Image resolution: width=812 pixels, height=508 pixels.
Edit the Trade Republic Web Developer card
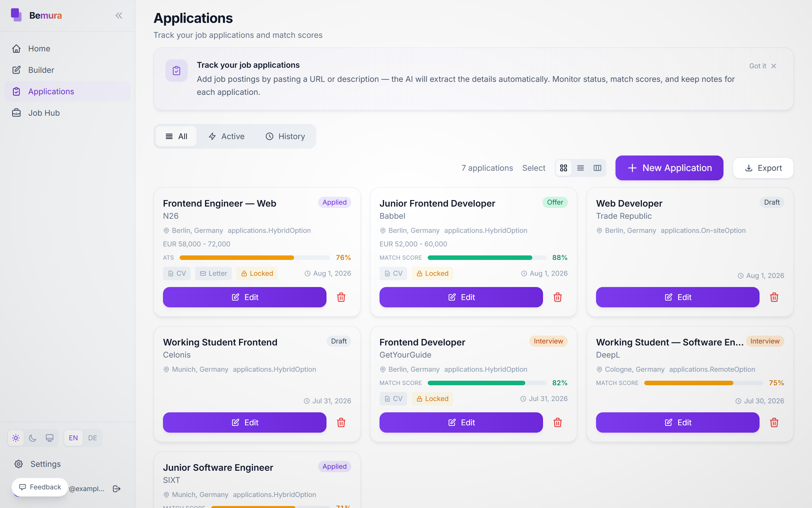pos(678,297)
